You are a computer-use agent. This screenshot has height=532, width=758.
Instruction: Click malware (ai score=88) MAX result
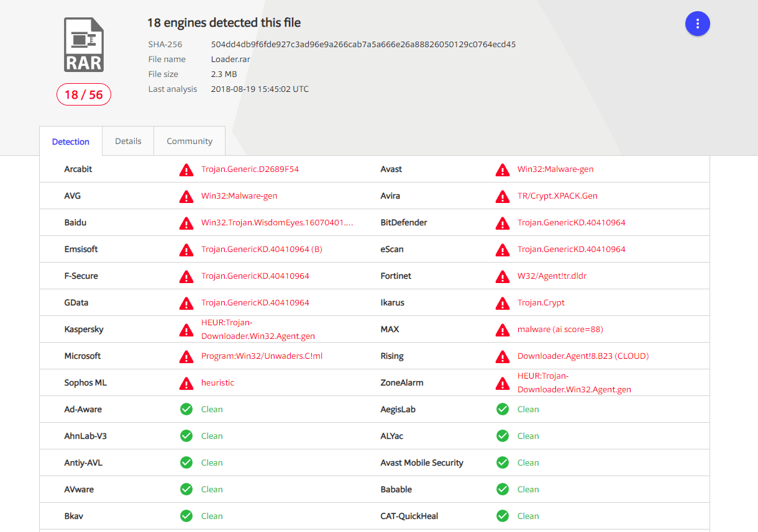tap(560, 329)
